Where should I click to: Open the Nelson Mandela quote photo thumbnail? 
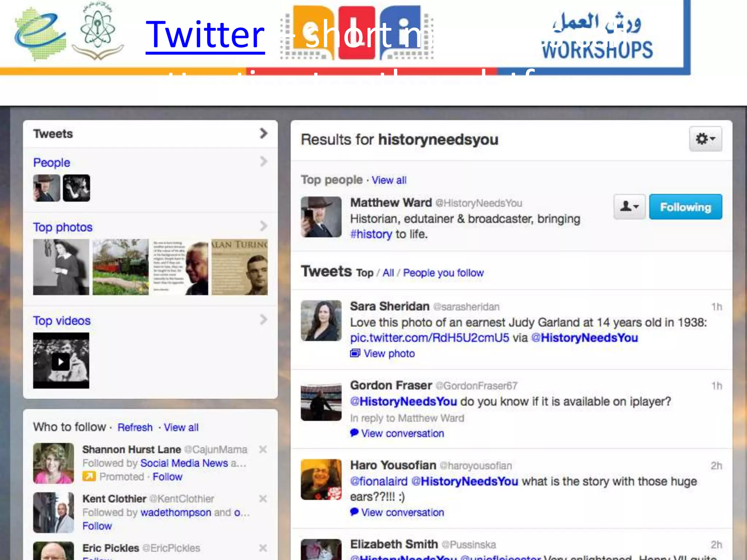180,267
